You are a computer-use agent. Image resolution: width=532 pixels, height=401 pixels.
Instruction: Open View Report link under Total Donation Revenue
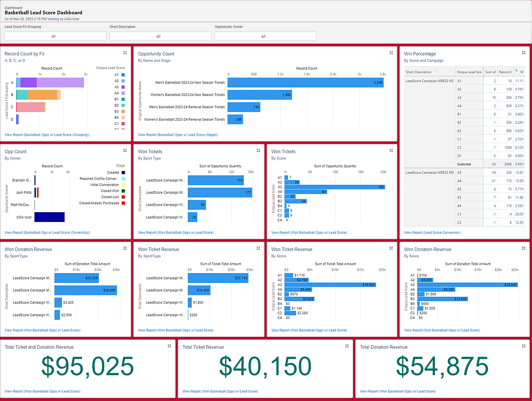tap(397, 391)
